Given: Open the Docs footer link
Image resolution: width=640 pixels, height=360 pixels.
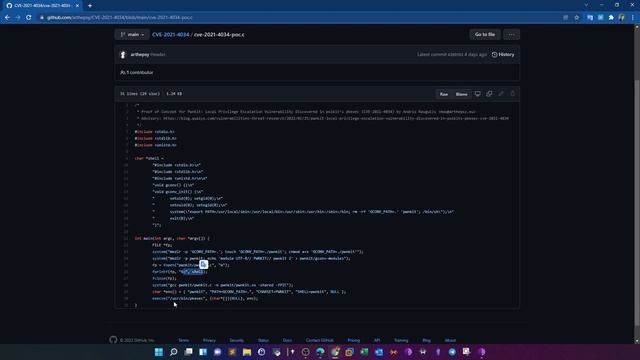Looking at the screenshot, I should (287, 340).
